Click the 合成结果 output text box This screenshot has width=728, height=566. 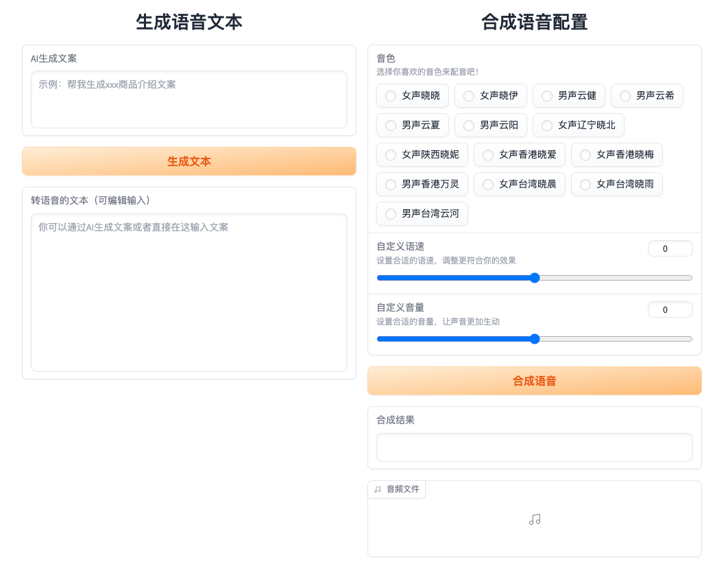535,447
